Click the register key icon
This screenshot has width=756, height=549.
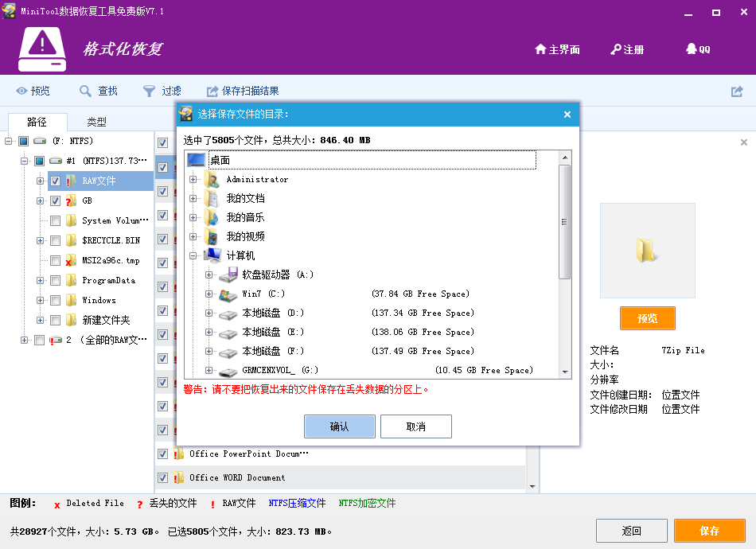616,49
